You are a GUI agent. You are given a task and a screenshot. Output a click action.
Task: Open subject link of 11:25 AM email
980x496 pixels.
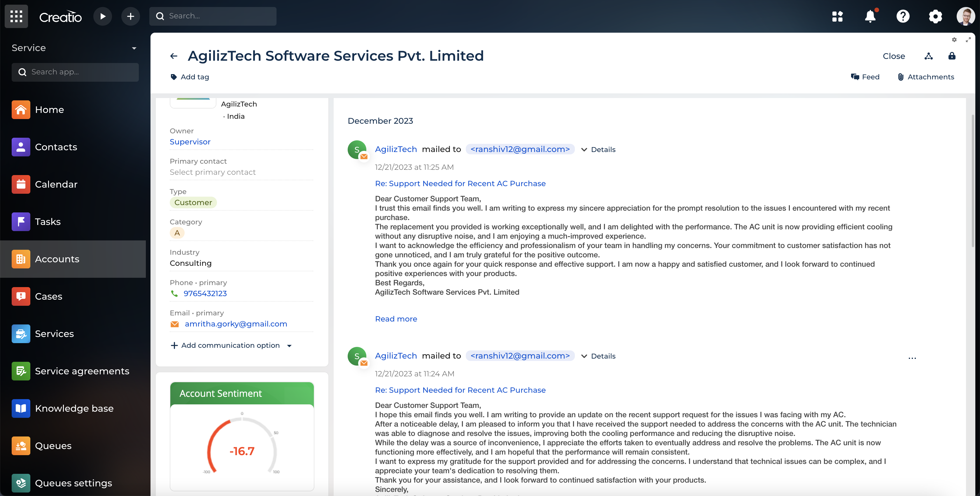point(460,184)
